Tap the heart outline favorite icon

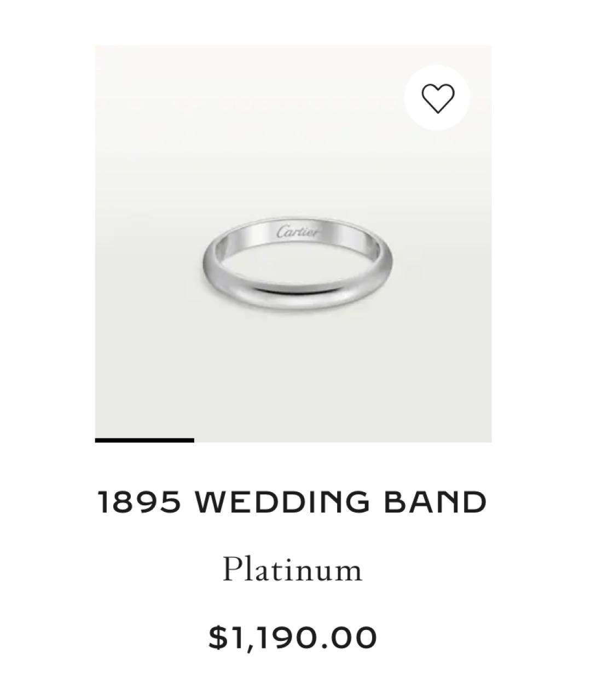pos(437,98)
